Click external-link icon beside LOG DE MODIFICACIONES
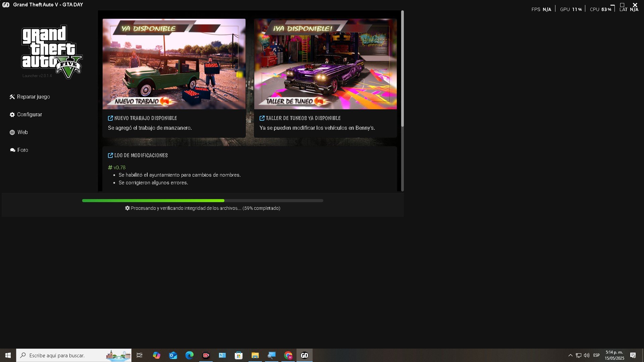The image size is (644, 362). tap(110, 156)
